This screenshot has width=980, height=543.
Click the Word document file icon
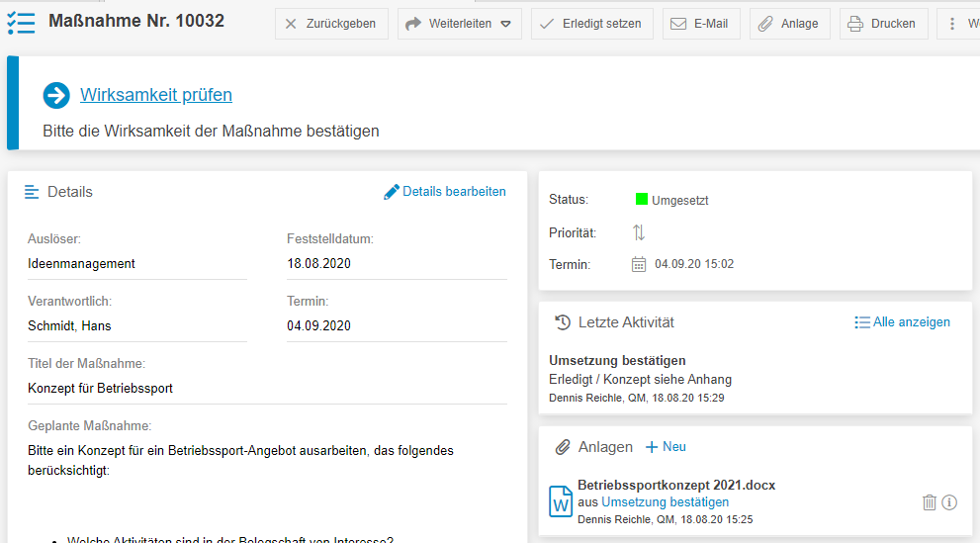click(561, 501)
